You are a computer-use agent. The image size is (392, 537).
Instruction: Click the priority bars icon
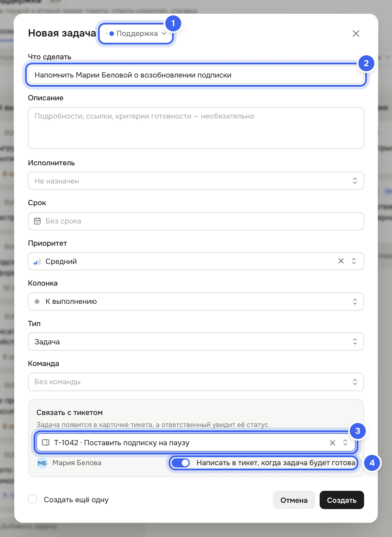click(x=37, y=261)
